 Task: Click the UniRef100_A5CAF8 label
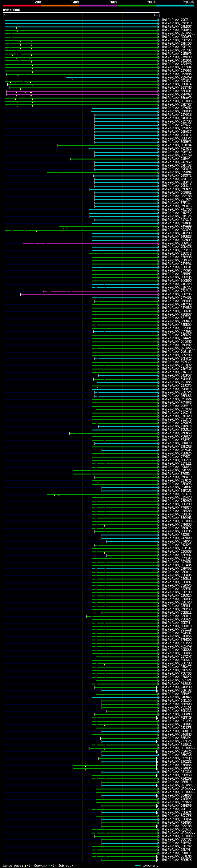point(176,37)
